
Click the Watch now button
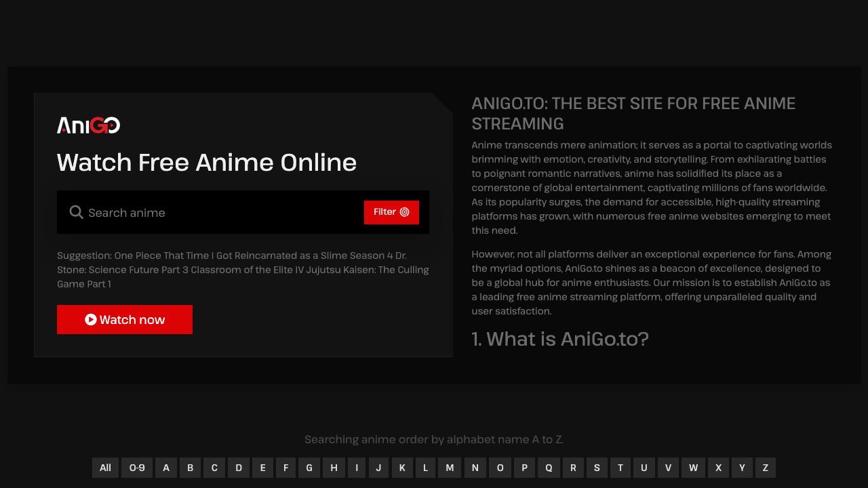125,319
